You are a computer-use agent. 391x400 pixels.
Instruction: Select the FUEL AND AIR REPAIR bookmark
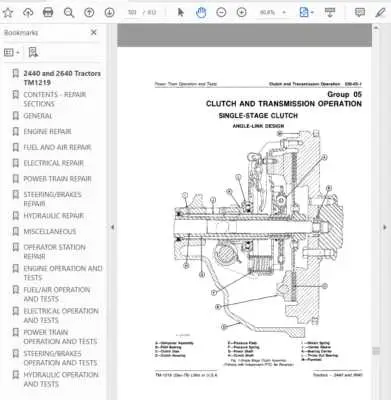pos(57,147)
